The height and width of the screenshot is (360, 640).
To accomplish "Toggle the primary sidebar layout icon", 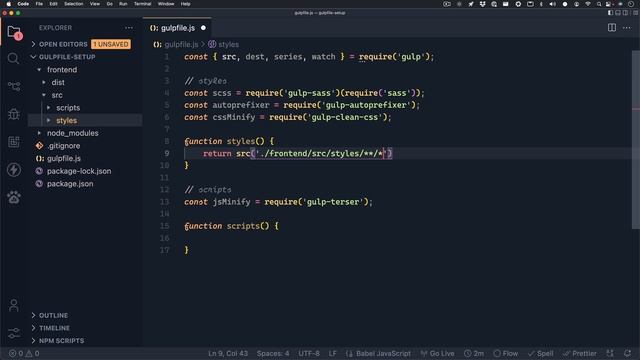I will click(610, 13).
